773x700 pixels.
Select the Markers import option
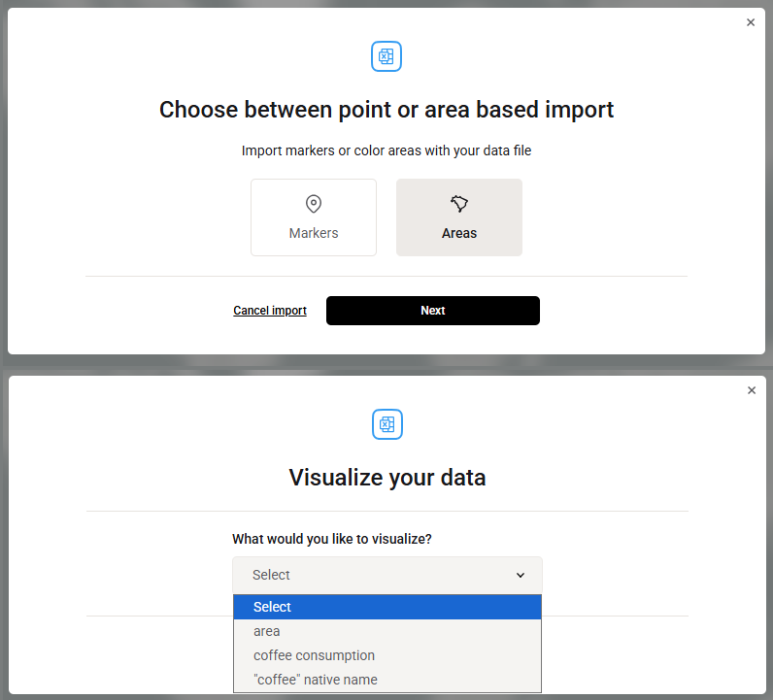click(314, 217)
